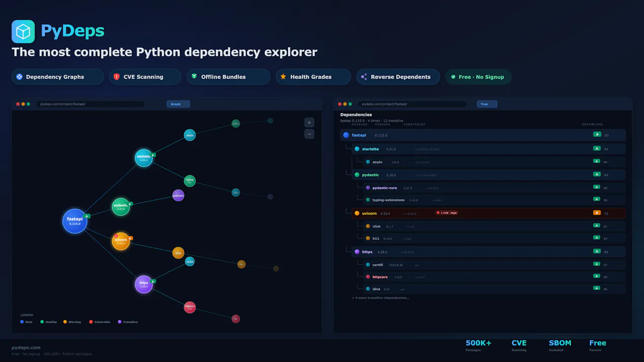Open the certifi row in tree
The image size is (644, 362).
click(x=494, y=264)
